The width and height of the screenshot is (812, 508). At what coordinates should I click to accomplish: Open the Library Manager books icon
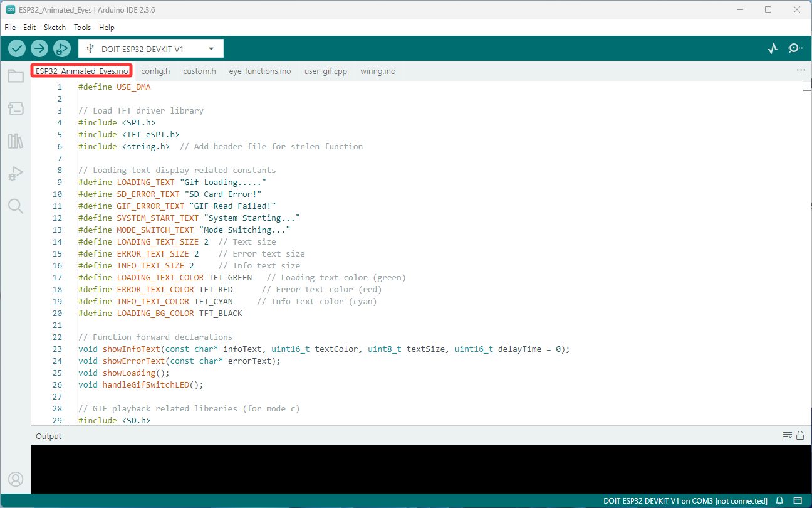pos(16,140)
